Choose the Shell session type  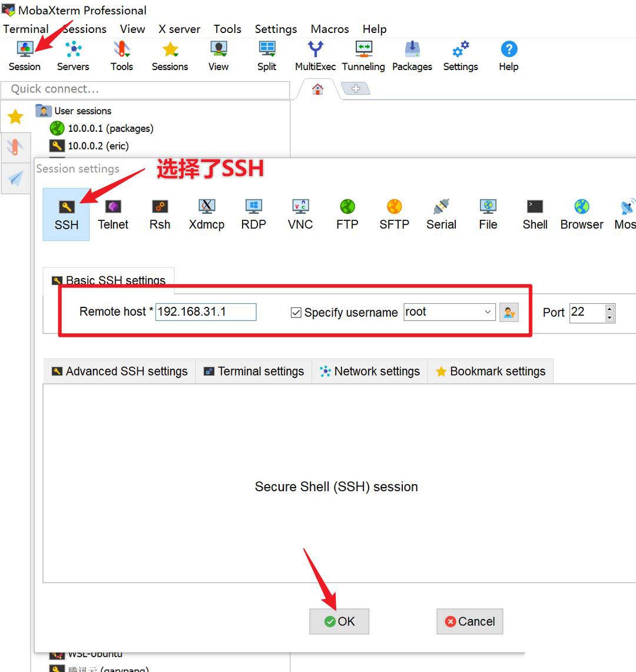coord(535,214)
